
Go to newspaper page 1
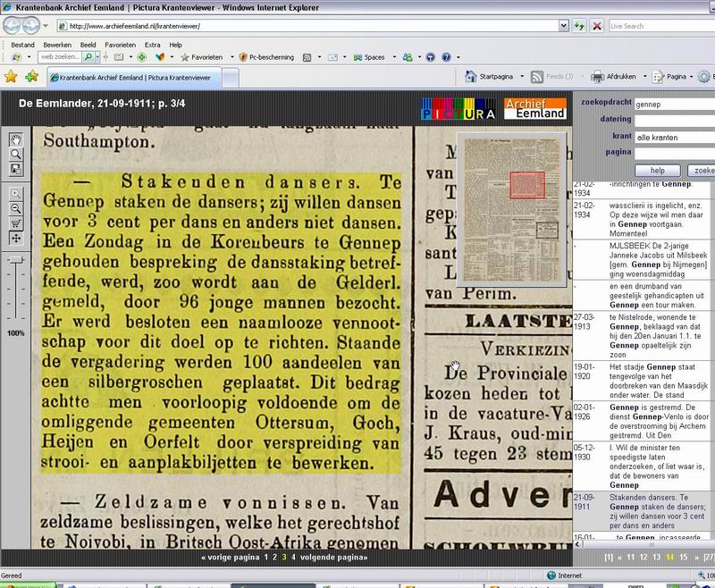[265, 557]
